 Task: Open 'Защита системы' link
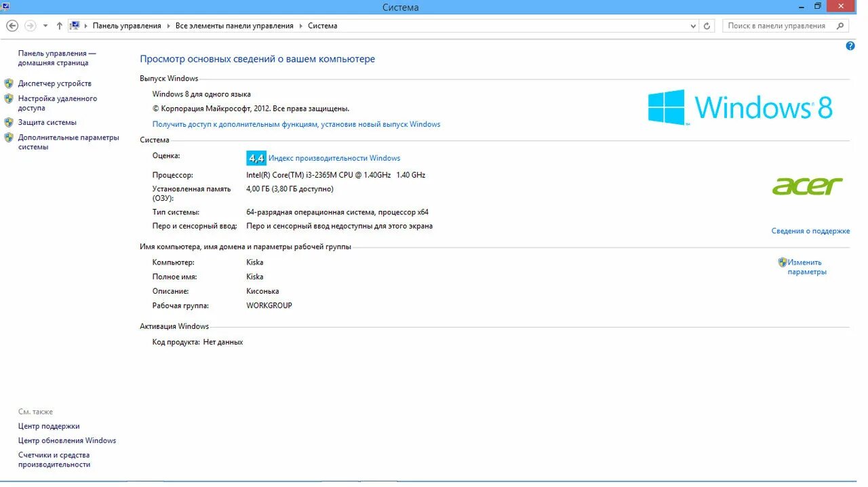pos(47,123)
